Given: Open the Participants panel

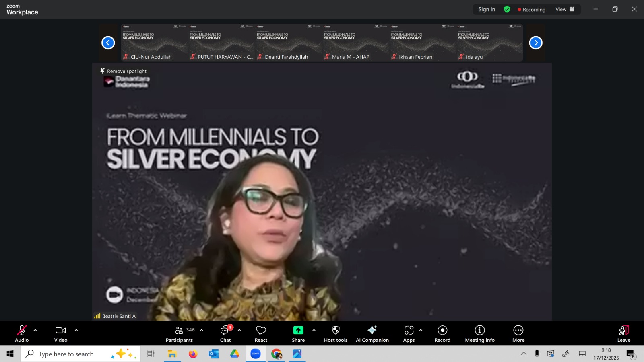Looking at the screenshot, I should click(x=180, y=334).
